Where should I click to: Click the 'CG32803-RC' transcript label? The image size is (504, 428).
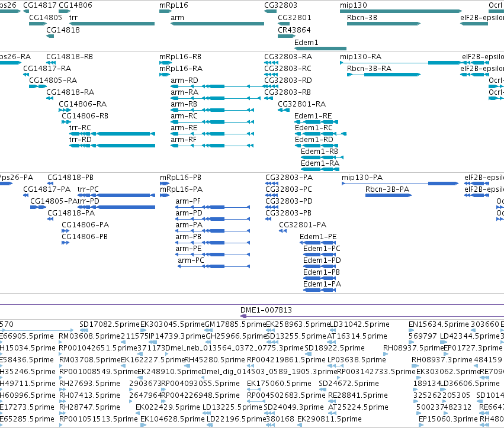click(288, 69)
